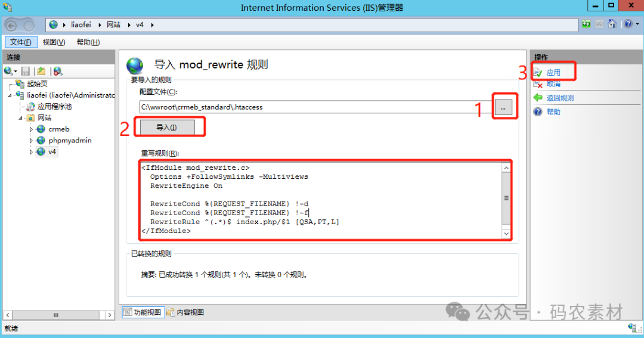Click 应用 apply action

click(553, 73)
